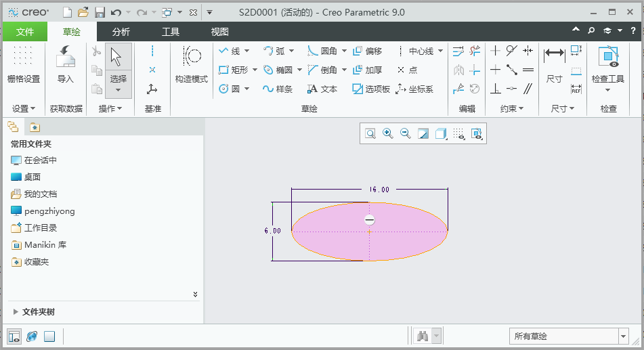Toggle the navigator panel in status bar
The image size is (644, 350).
tap(14, 336)
